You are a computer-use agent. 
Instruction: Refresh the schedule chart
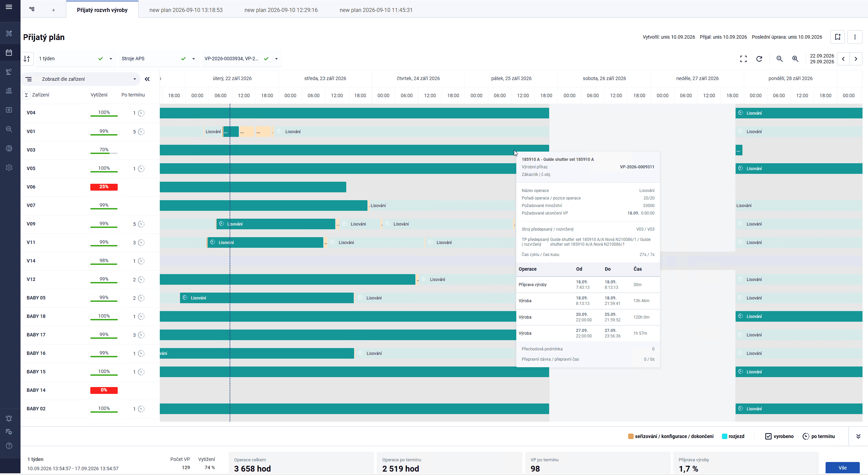coord(759,59)
